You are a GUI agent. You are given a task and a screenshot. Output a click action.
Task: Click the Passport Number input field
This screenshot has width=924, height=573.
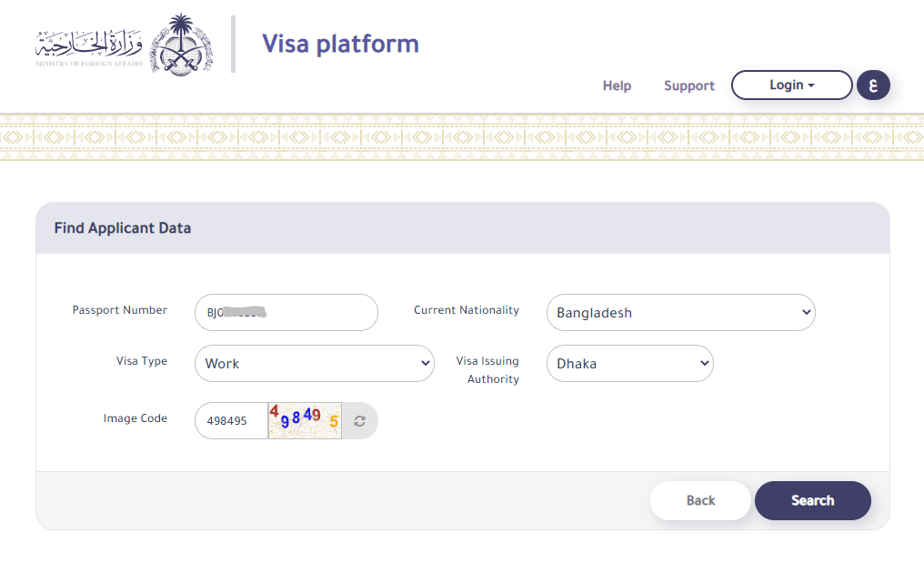[286, 312]
